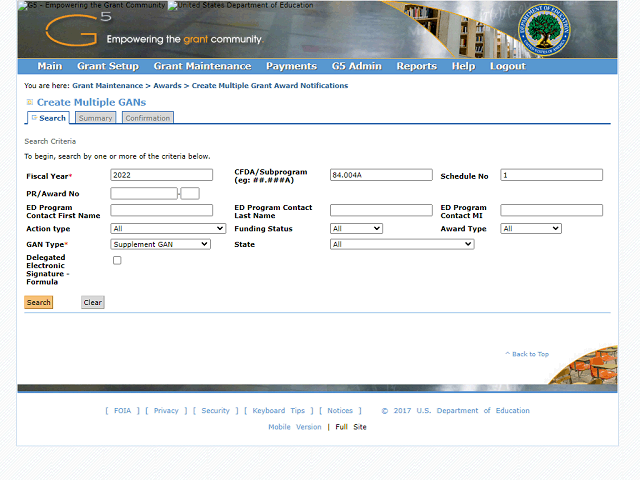The image size is (640, 480).
Task: Change the GAN Type Supplement GAN dropdown
Action: tap(160, 244)
